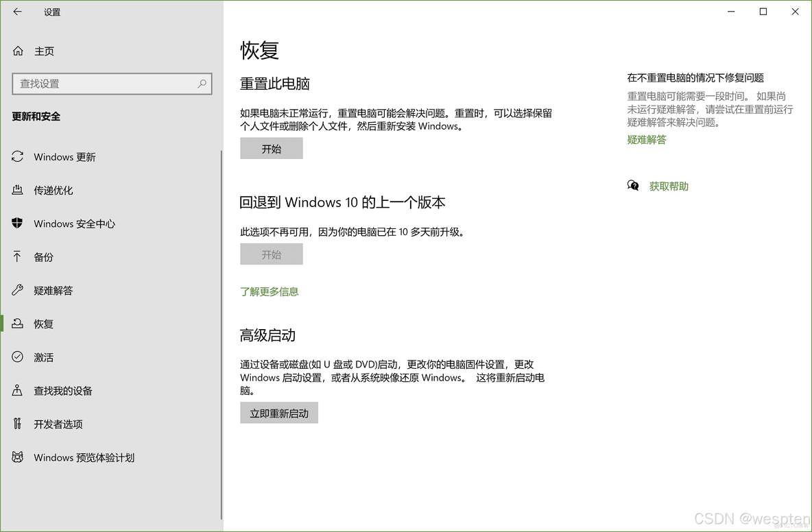
Task: Click the Windows 更新 sync icon
Action: click(18, 156)
